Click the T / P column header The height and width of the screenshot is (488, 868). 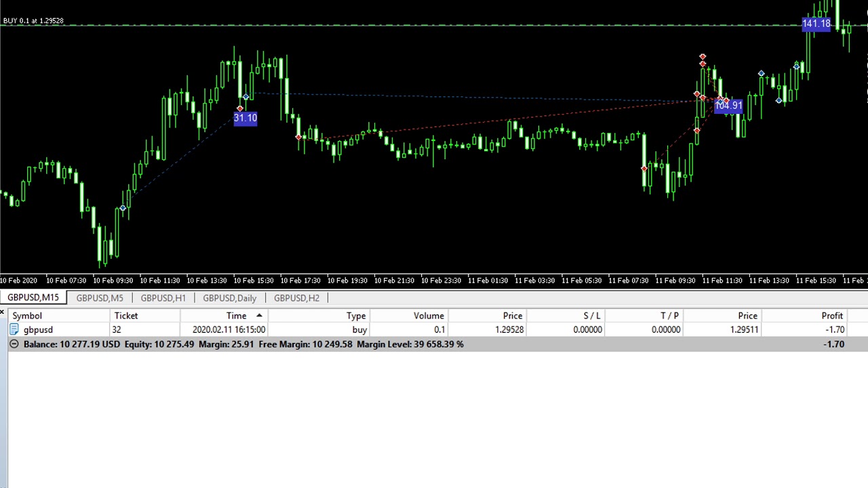pos(644,316)
